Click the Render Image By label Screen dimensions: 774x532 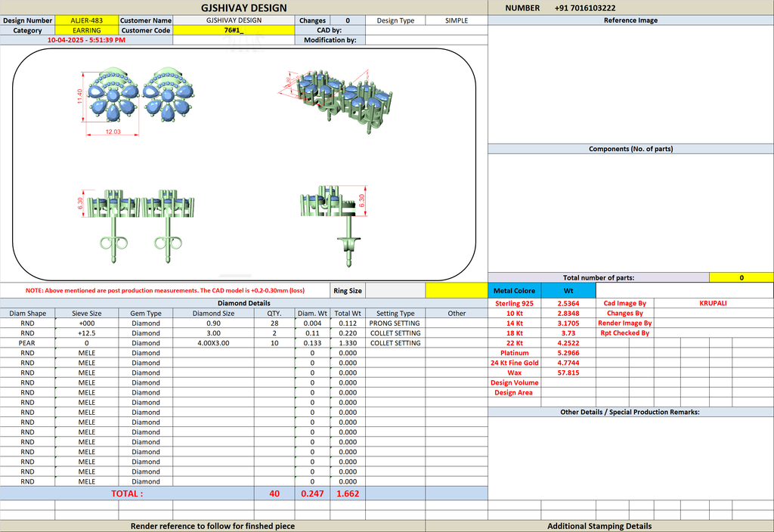pyautogui.click(x=624, y=323)
